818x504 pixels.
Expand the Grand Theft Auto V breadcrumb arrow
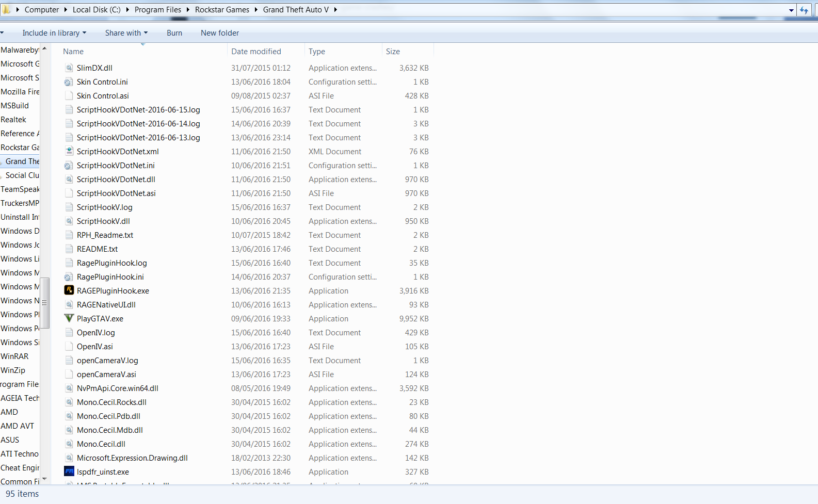click(335, 9)
